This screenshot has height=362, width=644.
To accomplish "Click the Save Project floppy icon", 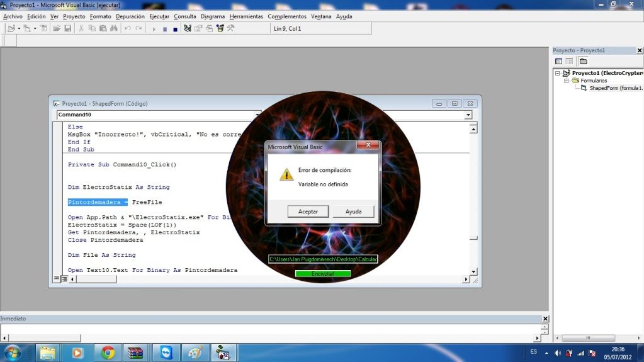I will point(68,28).
